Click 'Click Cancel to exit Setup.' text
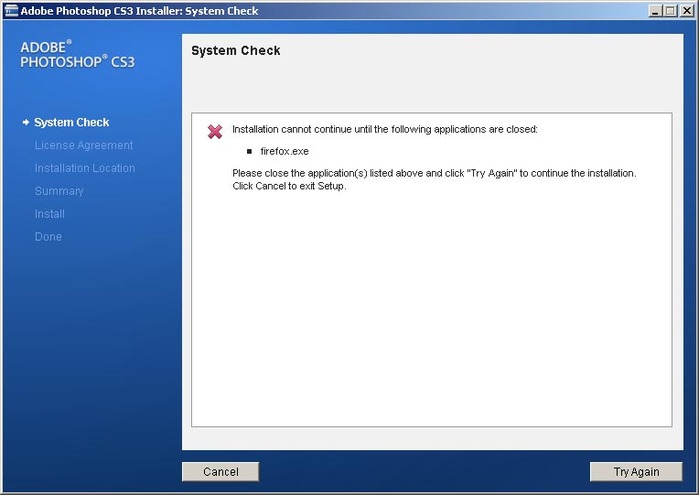Screen dimensions: 699x495 (289, 186)
